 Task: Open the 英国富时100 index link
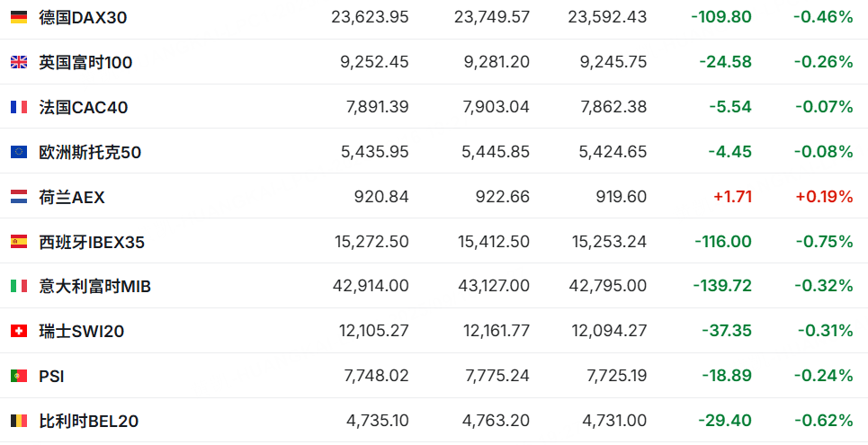click(x=85, y=62)
